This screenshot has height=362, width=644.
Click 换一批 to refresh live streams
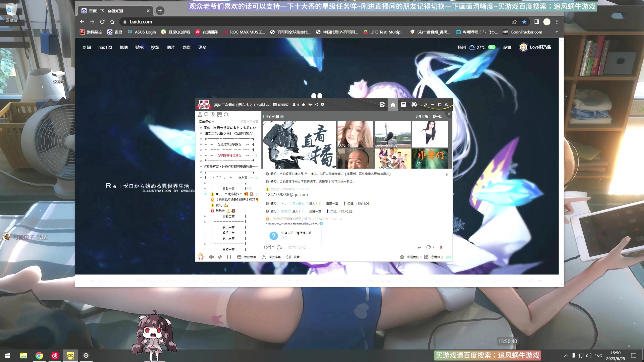click(437, 117)
